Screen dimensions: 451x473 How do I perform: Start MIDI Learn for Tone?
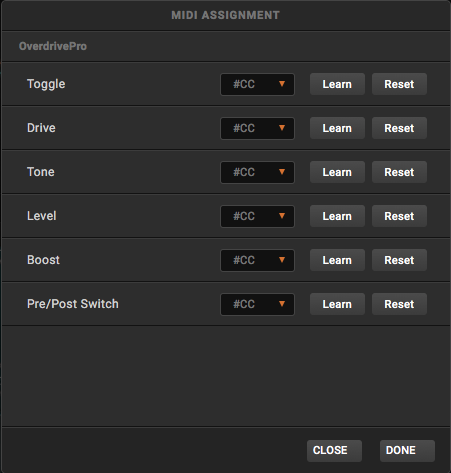[337, 172]
